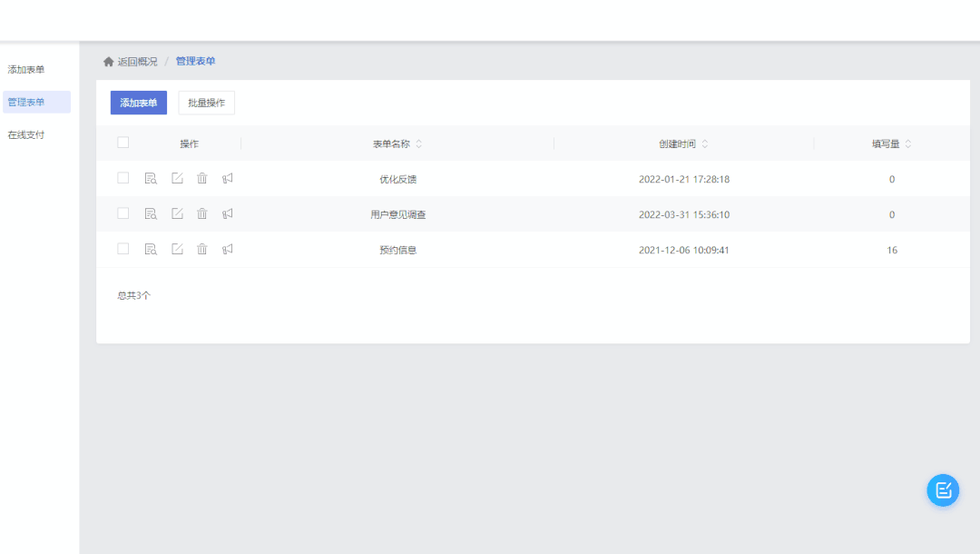
Task: Edit icon for 预约信息 form
Action: point(178,249)
